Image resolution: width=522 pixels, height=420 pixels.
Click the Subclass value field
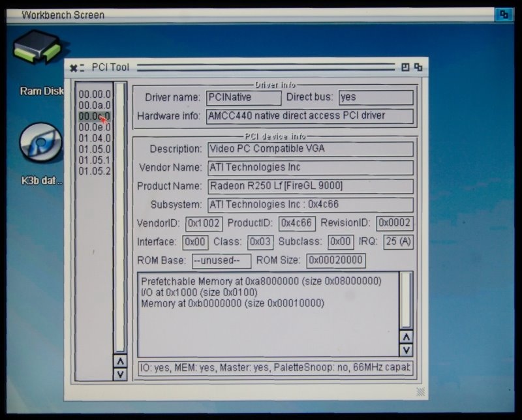click(341, 242)
